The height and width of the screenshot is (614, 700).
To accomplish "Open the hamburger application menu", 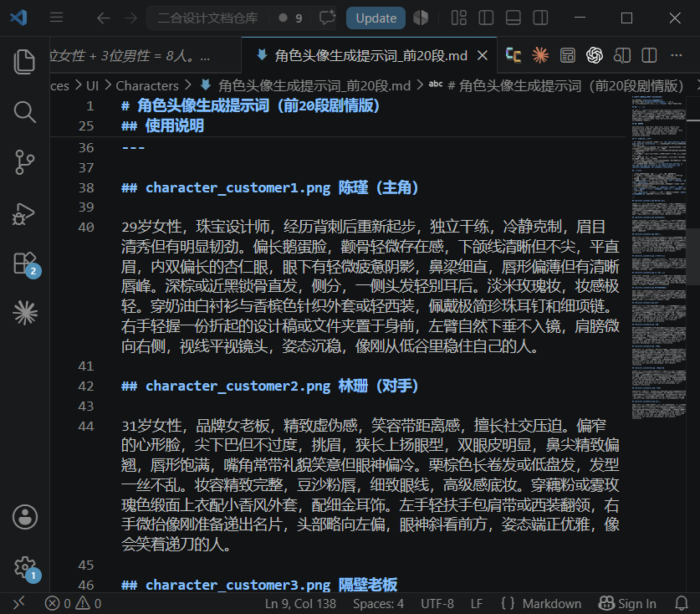I will (56, 18).
